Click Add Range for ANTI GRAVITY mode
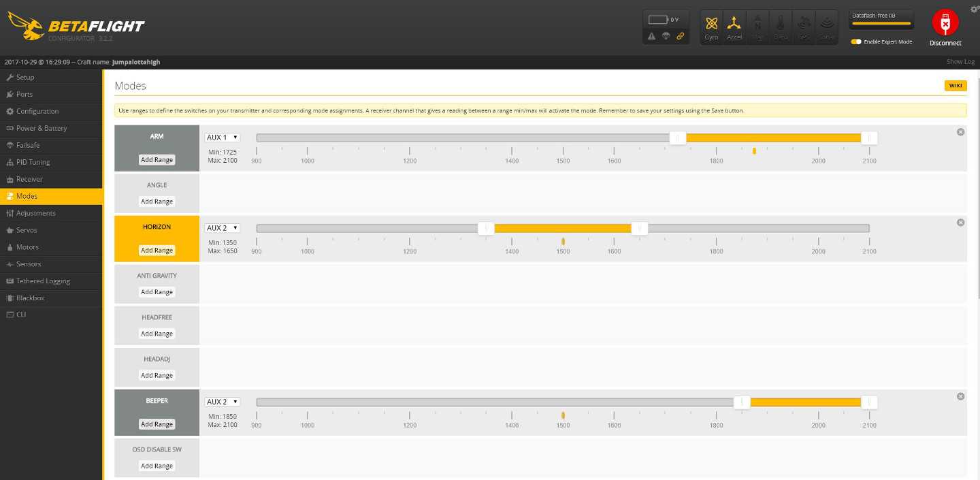The image size is (980, 480). (x=157, y=292)
